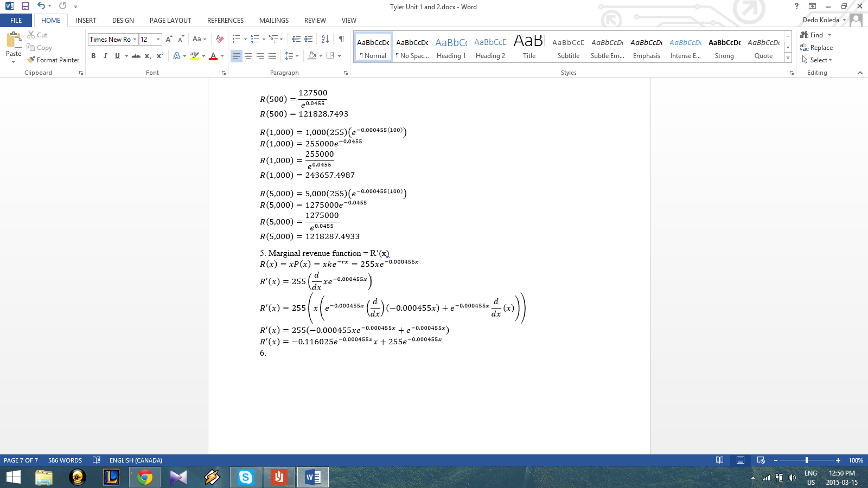The height and width of the screenshot is (488, 868).
Task: Open Select dropdown in Editing group
Action: 817,60
